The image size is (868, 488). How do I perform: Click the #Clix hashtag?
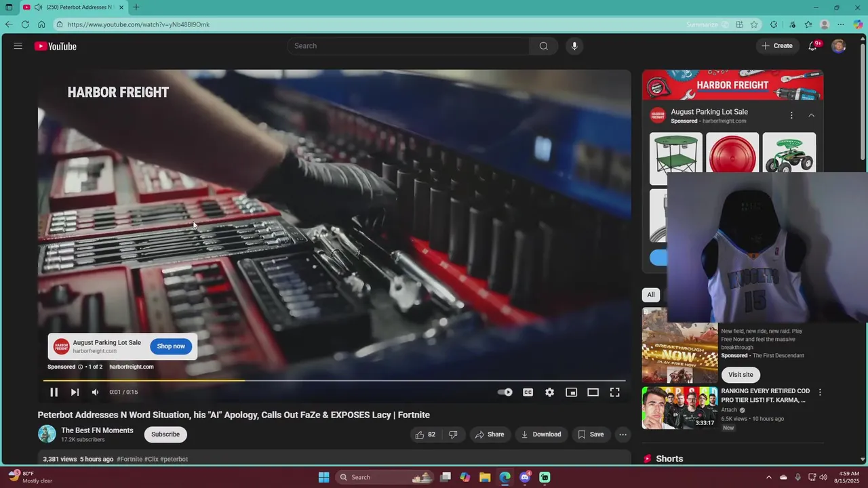pos(151,460)
